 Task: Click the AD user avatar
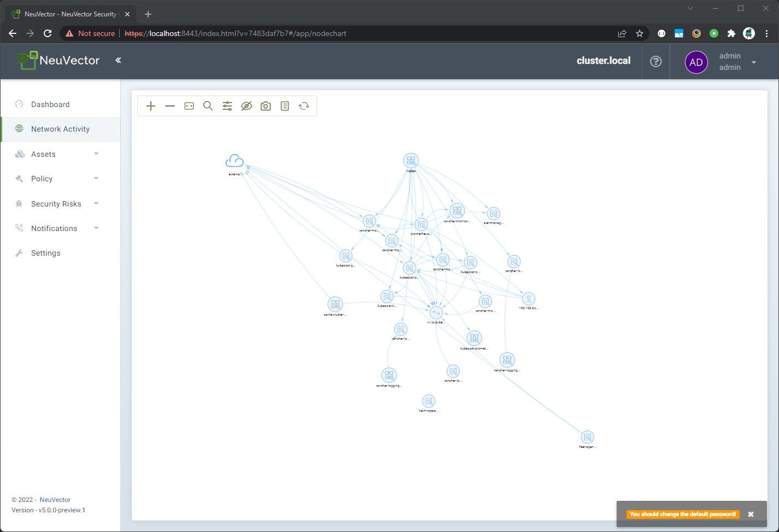[696, 62]
